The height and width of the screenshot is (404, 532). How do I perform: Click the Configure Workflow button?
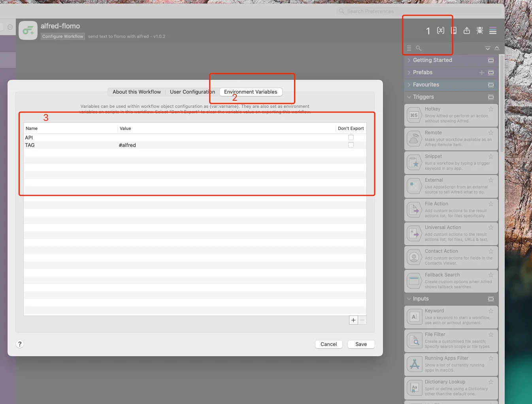coord(63,36)
